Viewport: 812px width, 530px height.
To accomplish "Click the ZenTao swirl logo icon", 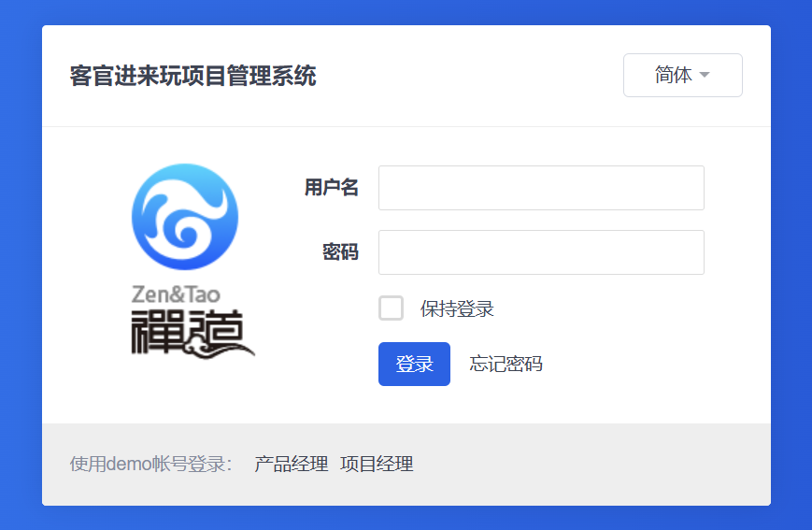I will click(185, 217).
